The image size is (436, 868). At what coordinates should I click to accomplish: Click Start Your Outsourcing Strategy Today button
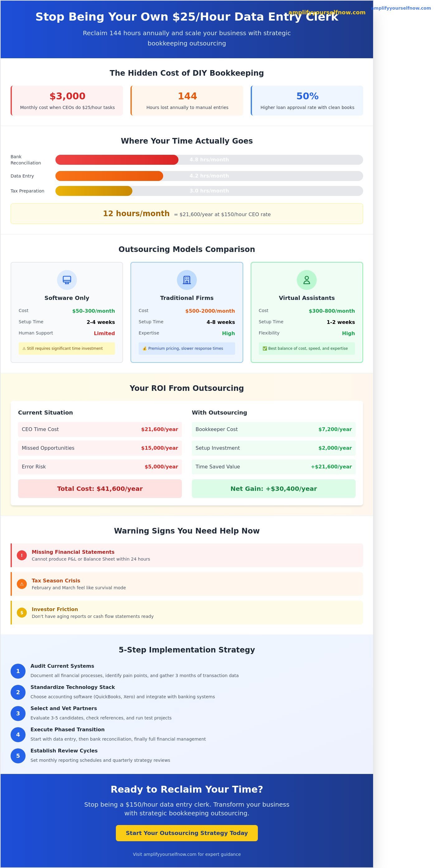click(187, 833)
